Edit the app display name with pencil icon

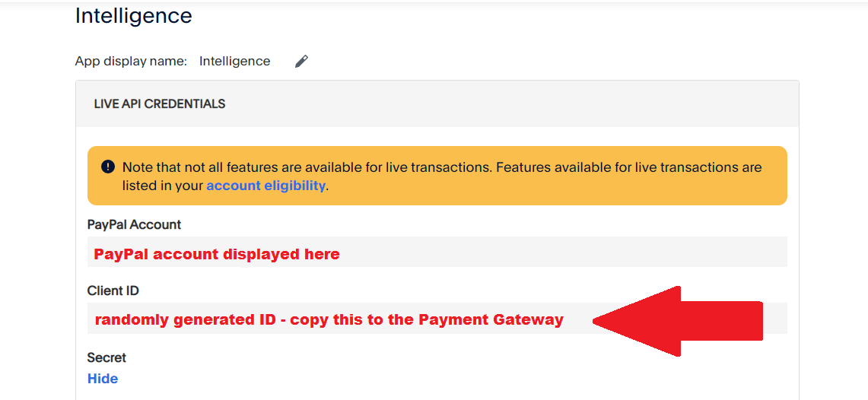tap(301, 62)
